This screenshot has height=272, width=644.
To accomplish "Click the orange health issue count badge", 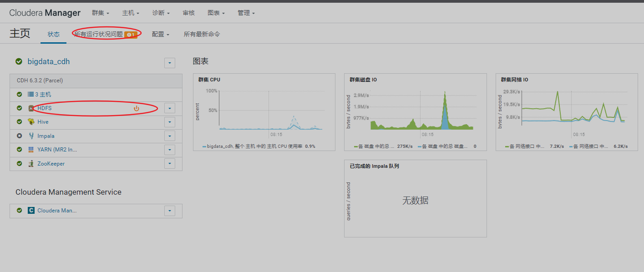I will tap(131, 35).
